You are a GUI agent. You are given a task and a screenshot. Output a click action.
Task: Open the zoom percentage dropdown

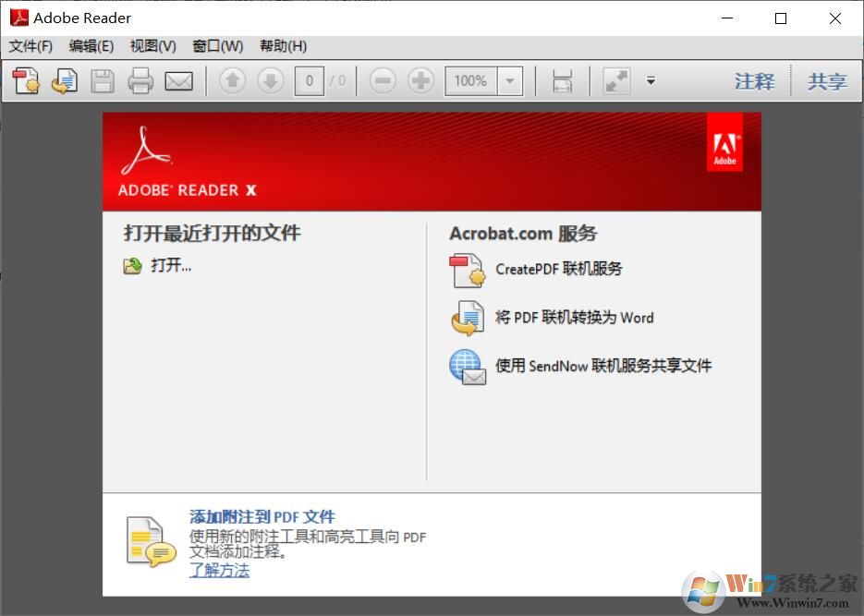point(511,81)
